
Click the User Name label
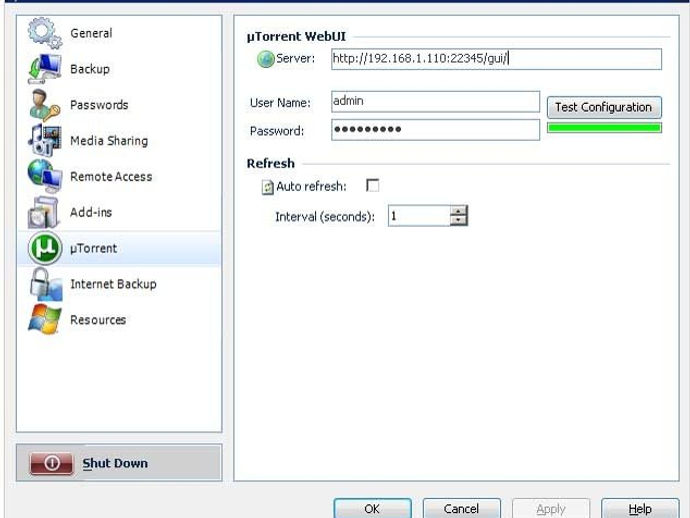(280, 103)
